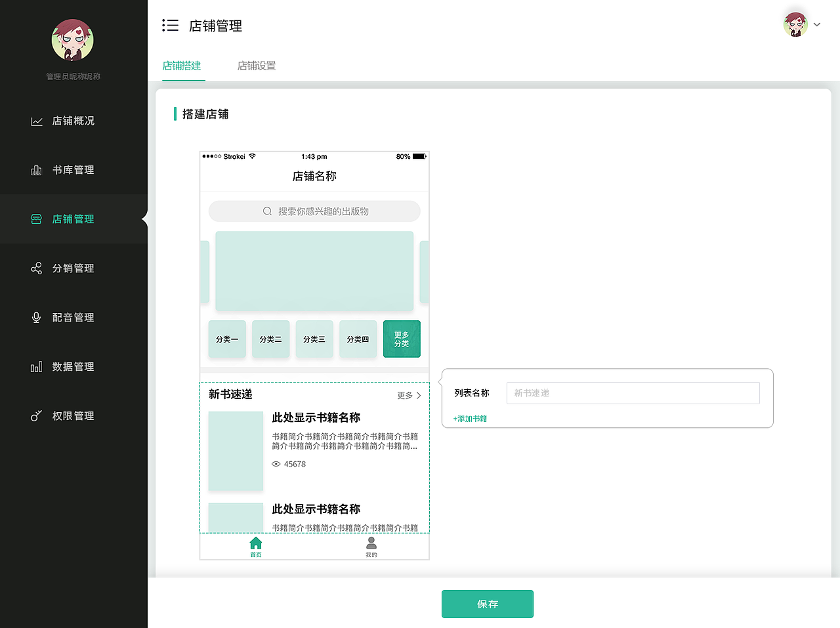
Task: Open 分销管理 from the sidebar
Action: coord(36,268)
